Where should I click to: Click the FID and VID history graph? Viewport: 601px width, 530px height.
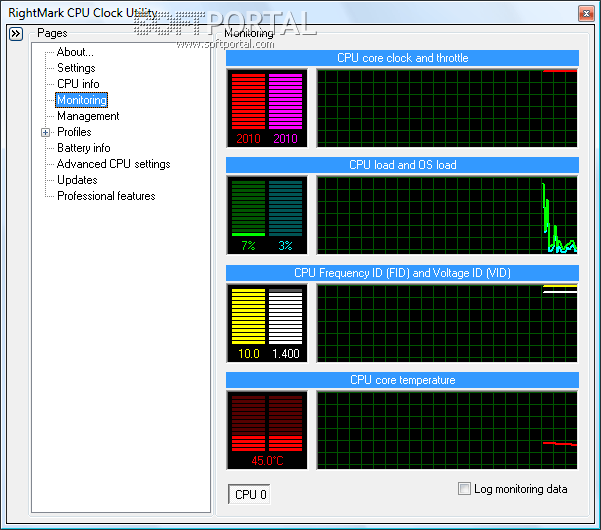click(x=447, y=323)
